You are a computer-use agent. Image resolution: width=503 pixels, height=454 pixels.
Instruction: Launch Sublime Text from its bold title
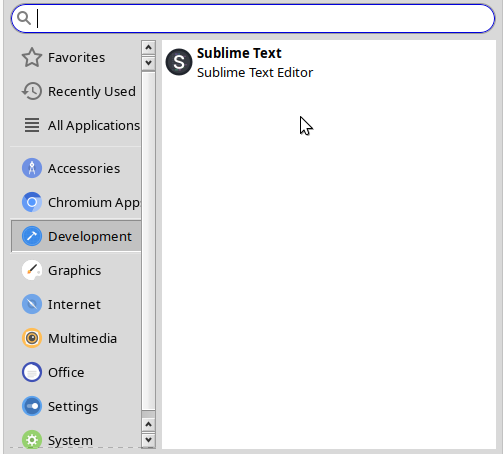click(239, 53)
